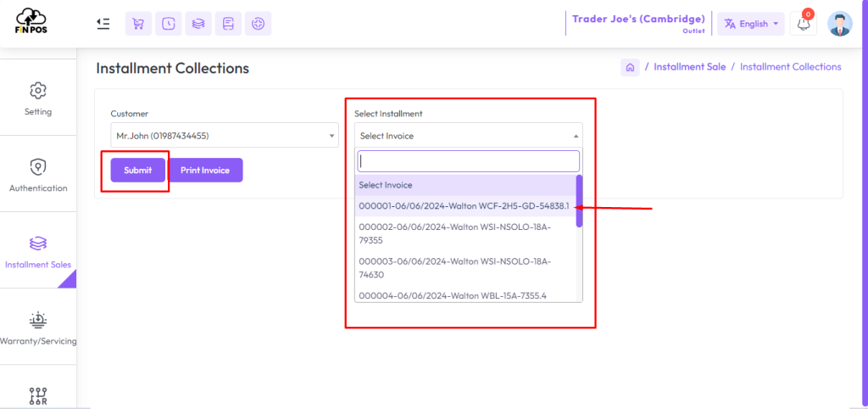Click the stacked layers shortcut icon in the top bar
Screen dimensions: 868x409
tap(198, 24)
